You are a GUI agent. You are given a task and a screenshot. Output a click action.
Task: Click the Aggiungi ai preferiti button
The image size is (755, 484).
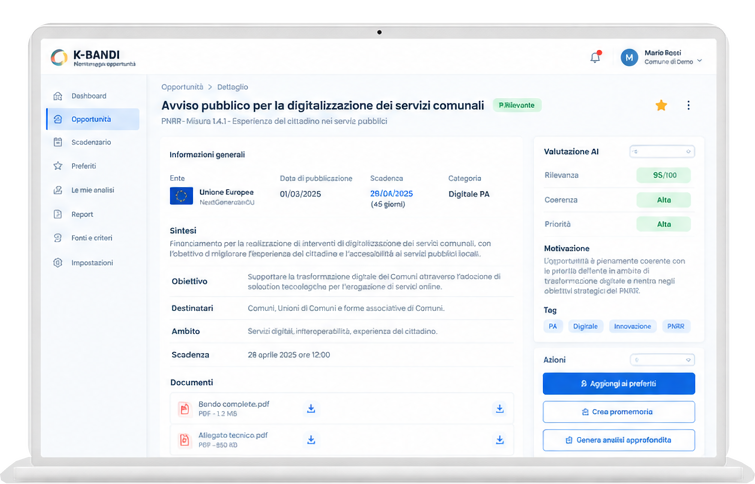[x=619, y=383]
